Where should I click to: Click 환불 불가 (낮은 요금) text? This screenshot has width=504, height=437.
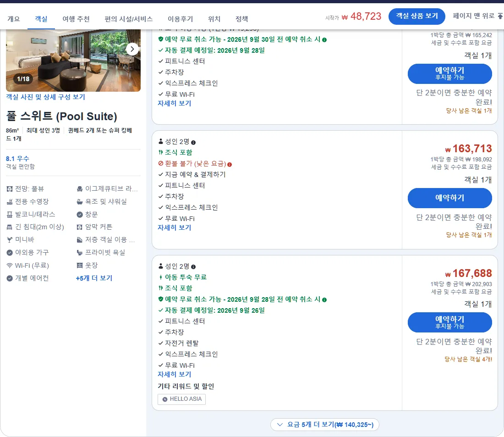[x=196, y=163]
